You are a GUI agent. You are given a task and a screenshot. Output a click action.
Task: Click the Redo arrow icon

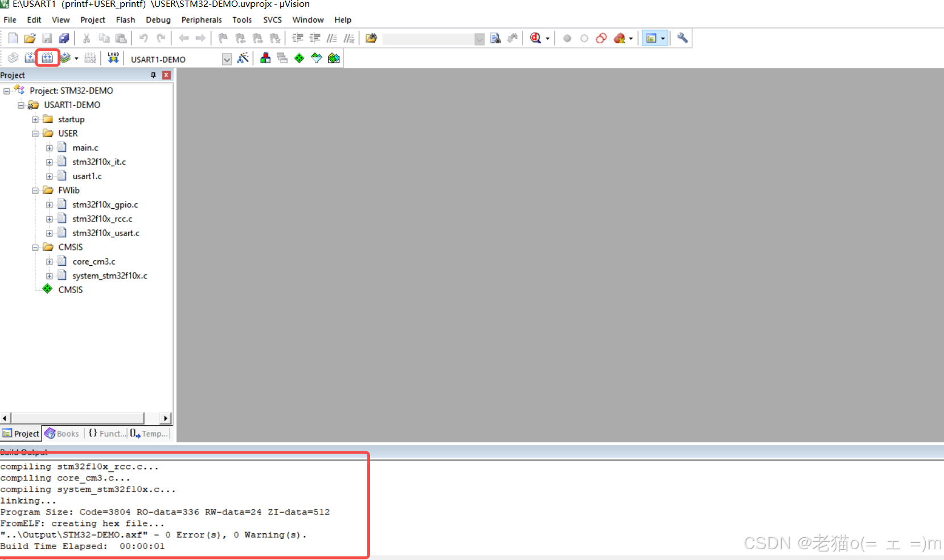(161, 38)
